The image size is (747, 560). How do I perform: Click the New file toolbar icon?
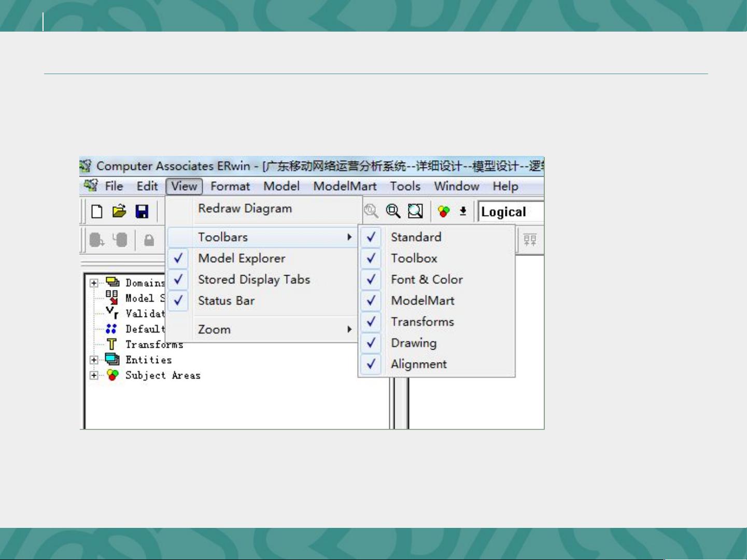point(97,211)
